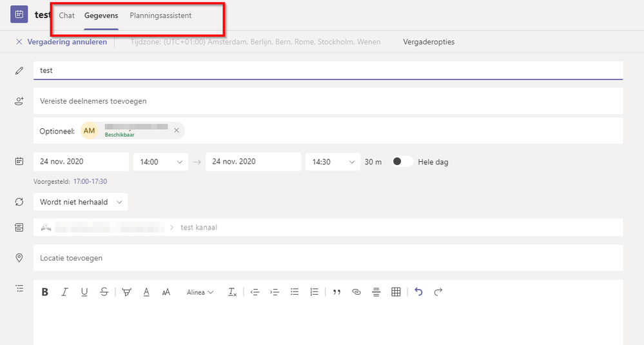Click inside the description text area
Viewport: 644px width, 345px height.
click(x=327, y=324)
